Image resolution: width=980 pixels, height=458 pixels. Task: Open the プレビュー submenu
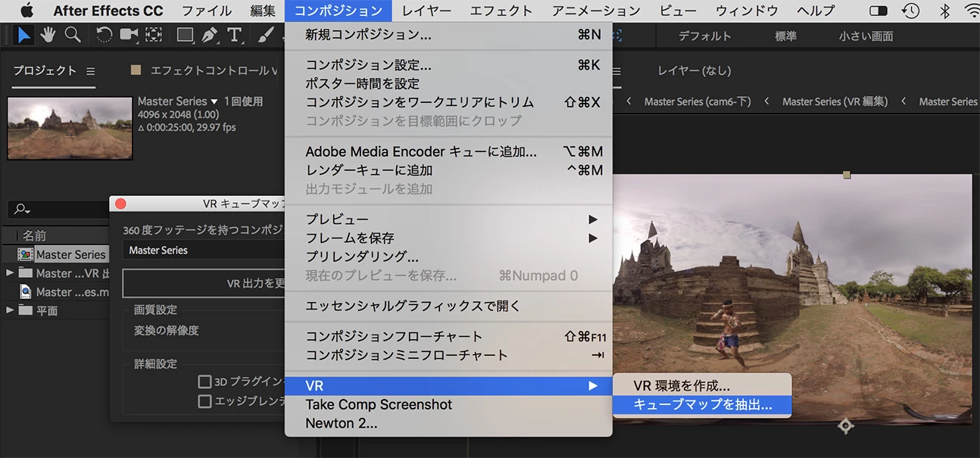(448, 220)
